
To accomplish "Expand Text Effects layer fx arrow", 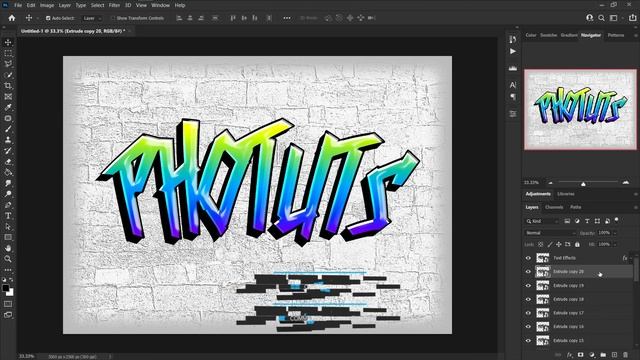I will pyautogui.click(x=631, y=258).
